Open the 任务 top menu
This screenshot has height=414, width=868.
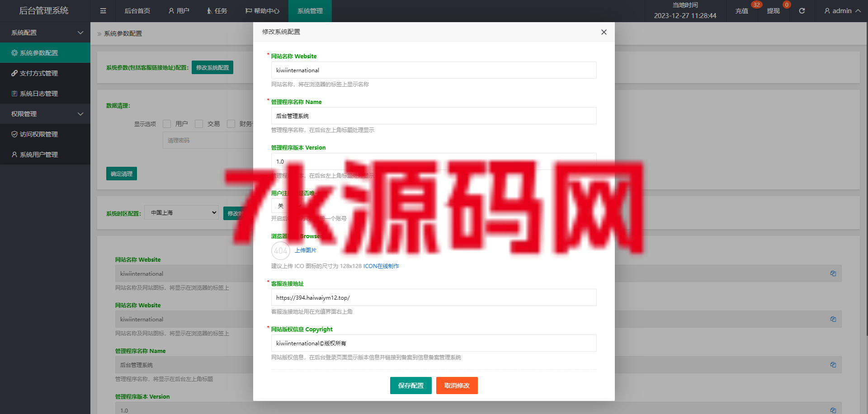tap(217, 11)
